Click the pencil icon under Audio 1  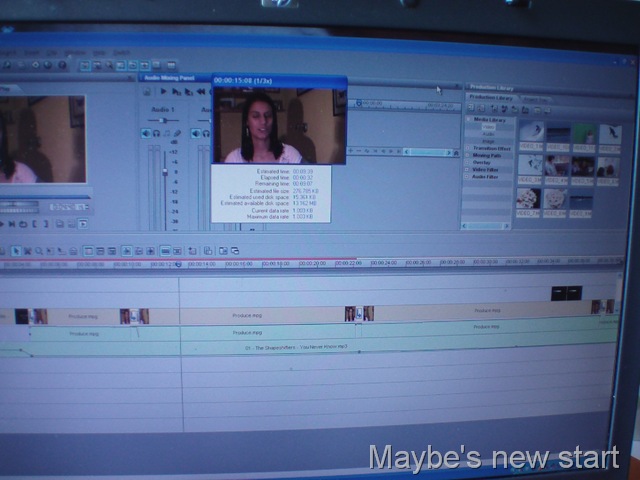[x=177, y=133]
